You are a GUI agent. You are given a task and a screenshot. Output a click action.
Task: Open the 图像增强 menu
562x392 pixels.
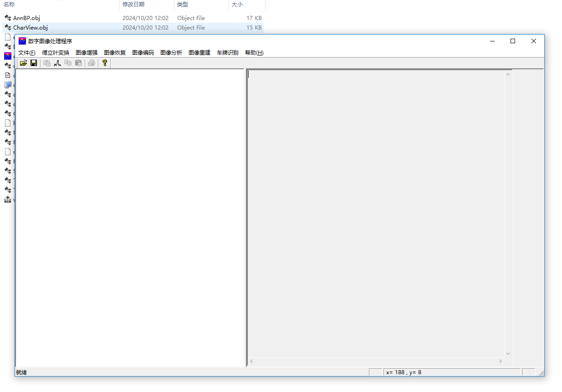87,53
